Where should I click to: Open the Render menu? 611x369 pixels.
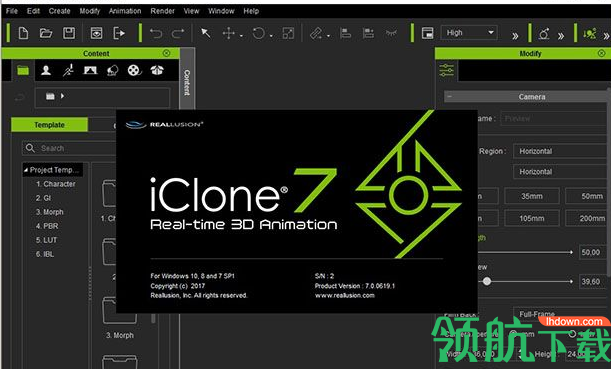162,11
